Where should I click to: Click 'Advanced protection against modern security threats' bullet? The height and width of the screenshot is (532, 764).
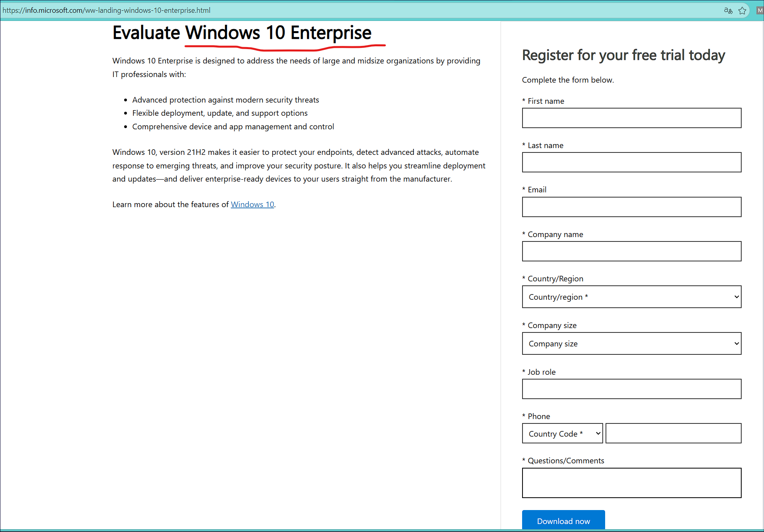tap(226, 100)
